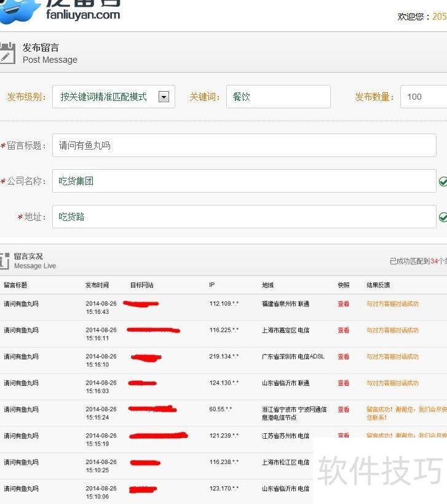Viewport: 447px width, 504px height.
Task: Click the Message Live info icon
Action: [4, 261]
